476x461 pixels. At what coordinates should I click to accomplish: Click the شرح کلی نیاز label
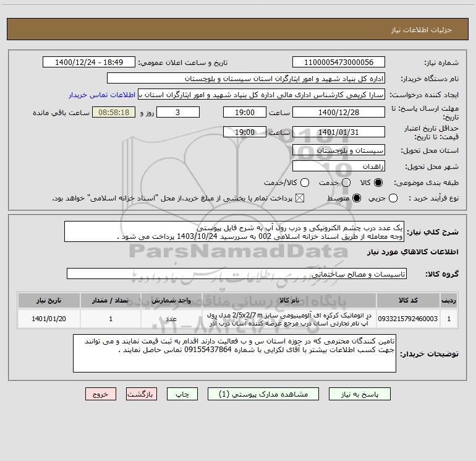[433, 232]
